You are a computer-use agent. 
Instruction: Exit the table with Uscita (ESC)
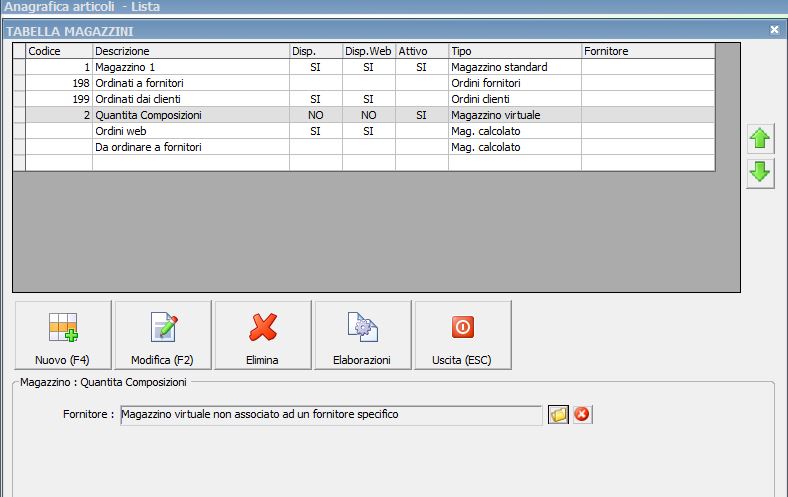(x=462, y=335)
